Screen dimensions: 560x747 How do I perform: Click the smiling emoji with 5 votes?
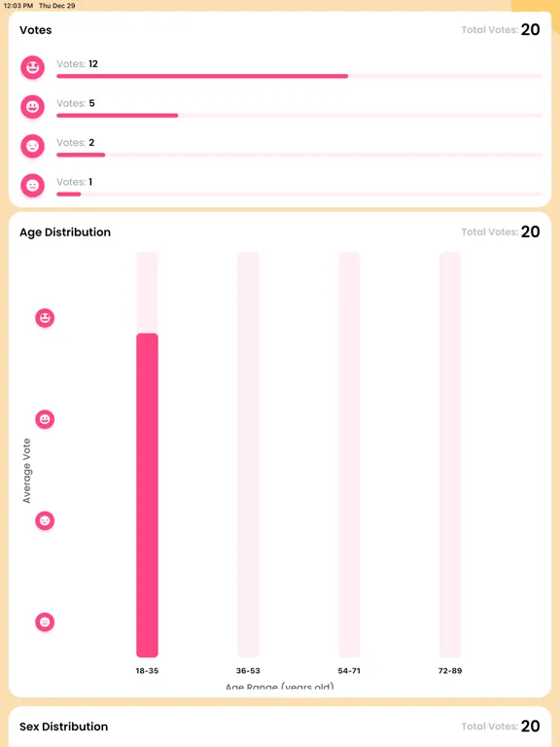point(32,107)
